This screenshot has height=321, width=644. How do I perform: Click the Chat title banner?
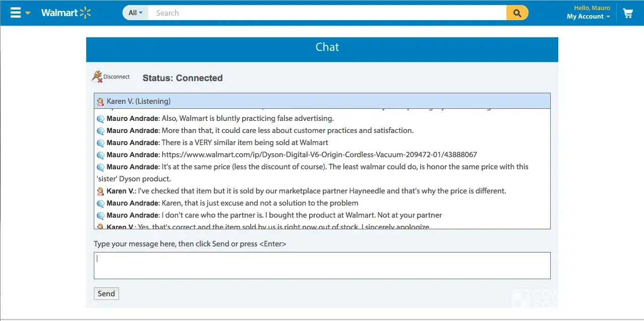322,49
